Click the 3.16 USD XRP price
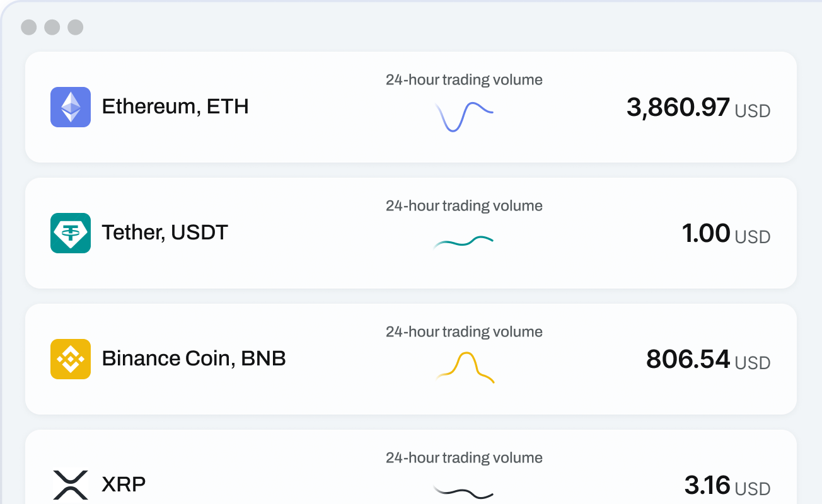The image size is (822, 504). [727, 486]
